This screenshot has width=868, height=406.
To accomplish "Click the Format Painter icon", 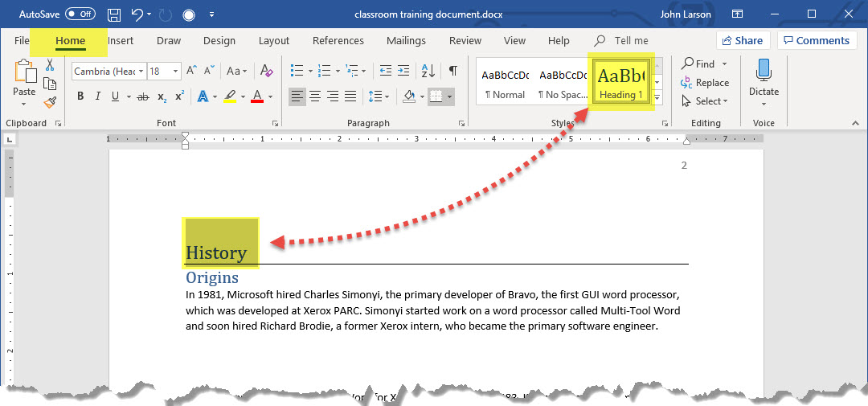I will [50, 102].
